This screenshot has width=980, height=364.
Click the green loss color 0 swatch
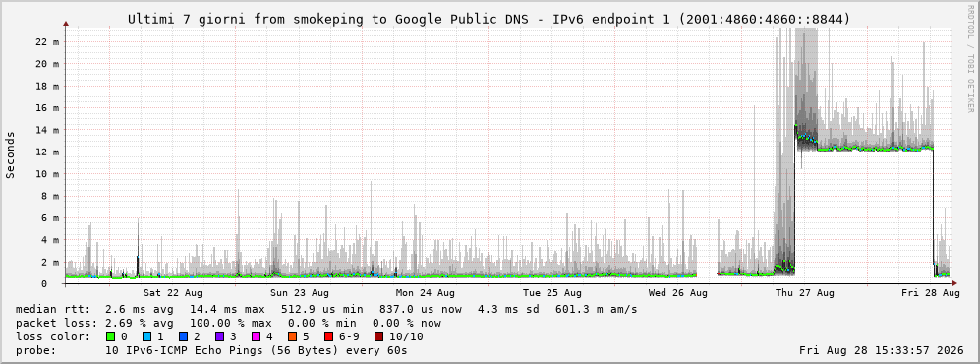(112, 336)
